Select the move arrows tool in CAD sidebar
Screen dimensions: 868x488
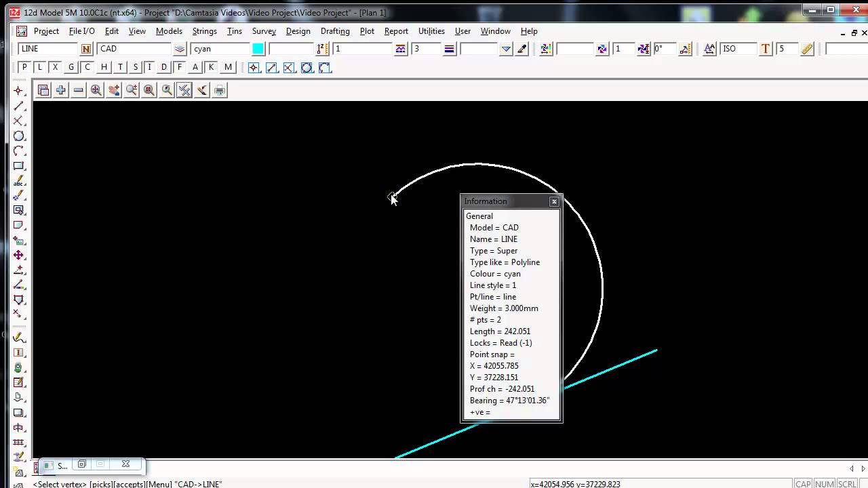[19, 255]
